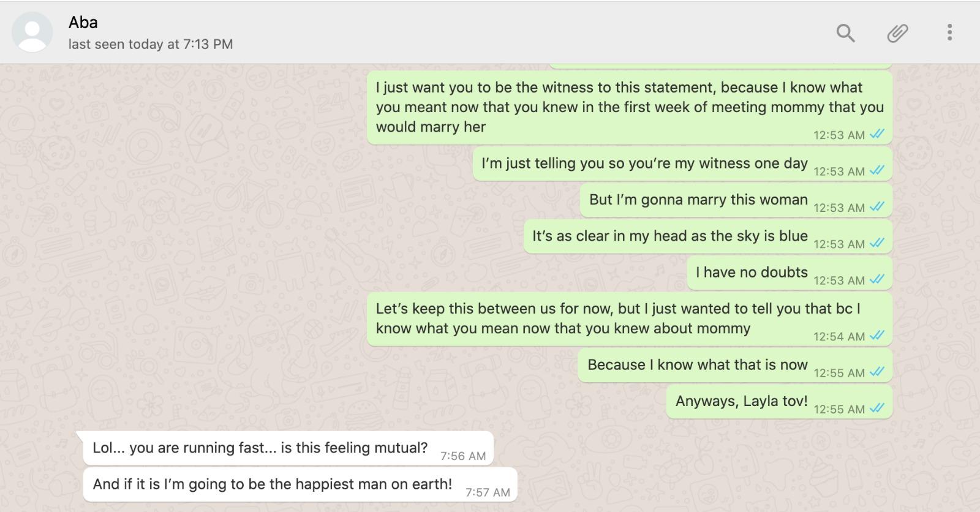980x512 pixels.
Task: Click the 12:54 AM message timestamp
Action: pos(839,336)
